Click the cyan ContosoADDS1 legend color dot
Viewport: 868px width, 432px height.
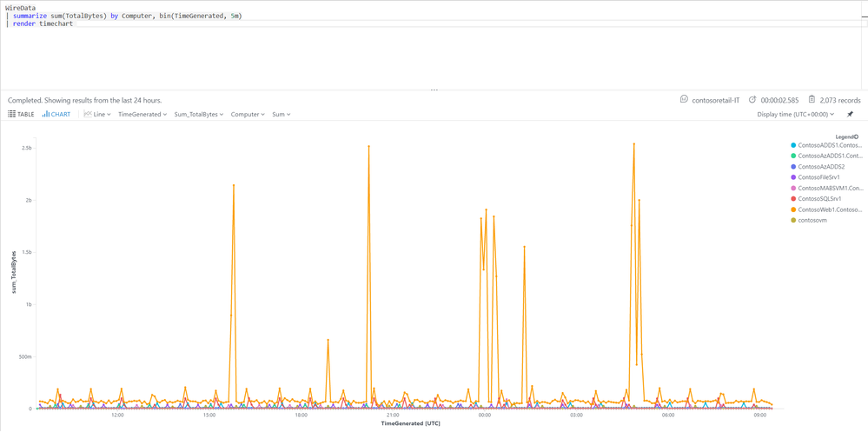tap(793, 145)
